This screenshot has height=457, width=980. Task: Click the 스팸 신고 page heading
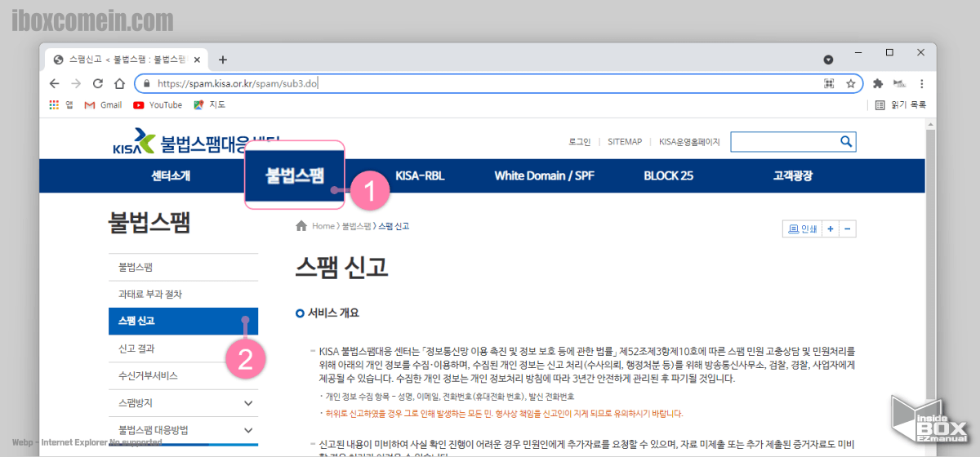coord(341,266)
